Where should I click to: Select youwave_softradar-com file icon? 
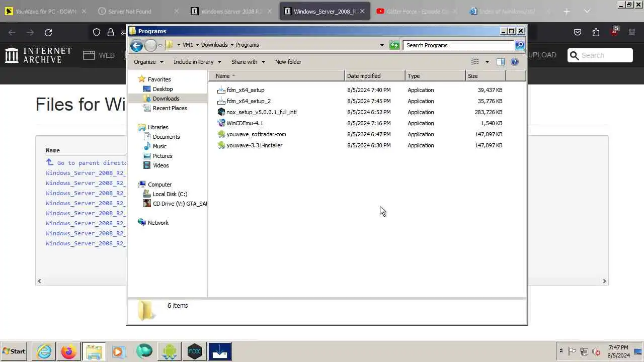pyautogui.click(x=221, y=134)
